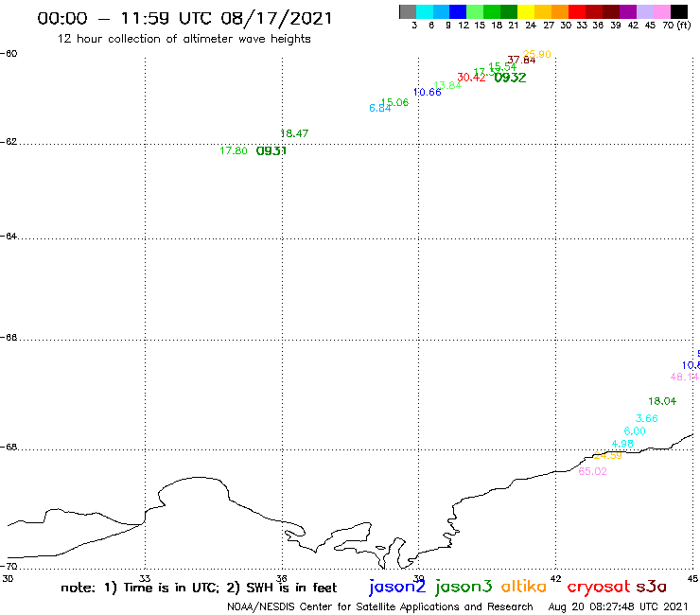The height and width of the screenshot is (615, 700).
Task: Pick the pure blue legend swatch
Action: point(459,11)
